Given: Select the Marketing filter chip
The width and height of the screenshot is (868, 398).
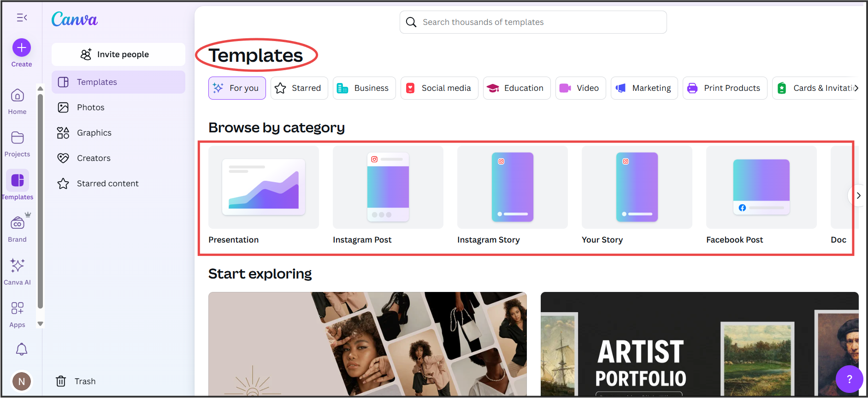Looking at the screenshot, I should pos(644,88).
